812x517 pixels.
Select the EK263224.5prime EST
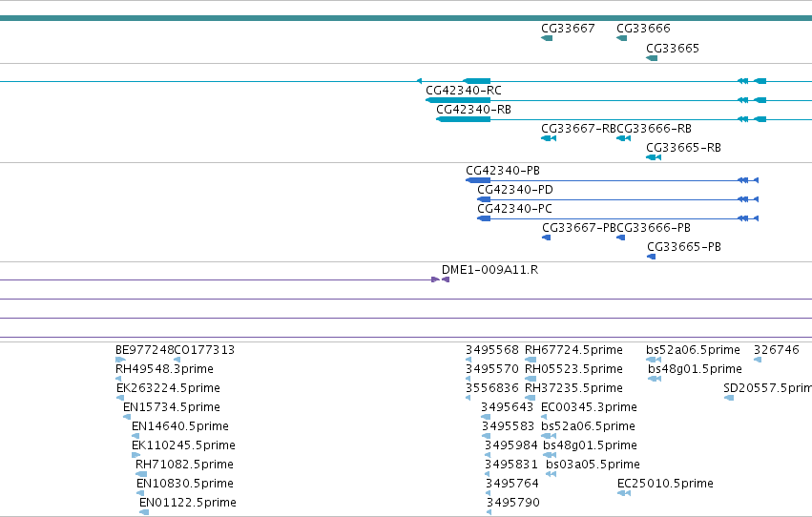pos(168,388)
